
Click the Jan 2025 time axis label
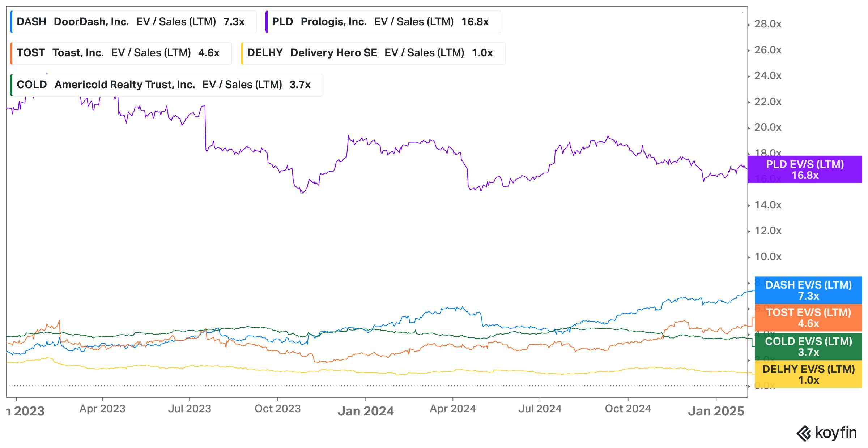coord(716,411)
